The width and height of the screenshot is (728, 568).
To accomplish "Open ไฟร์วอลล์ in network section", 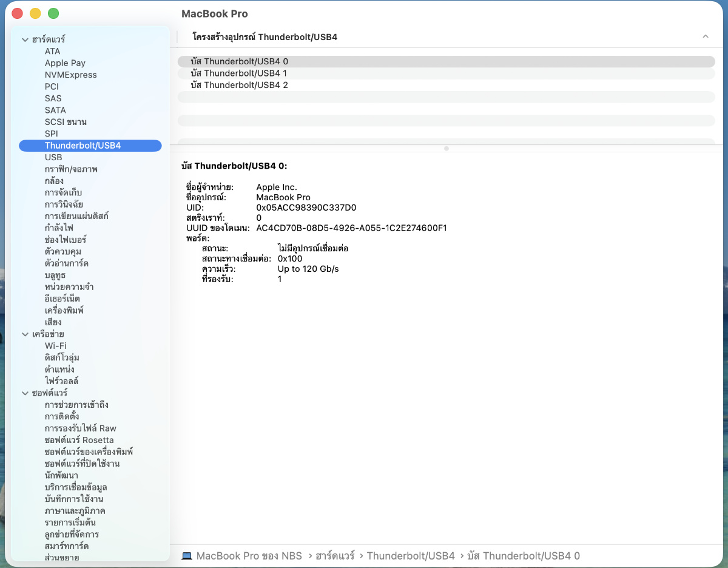I will pyautogui.click(x=61, y=381).
